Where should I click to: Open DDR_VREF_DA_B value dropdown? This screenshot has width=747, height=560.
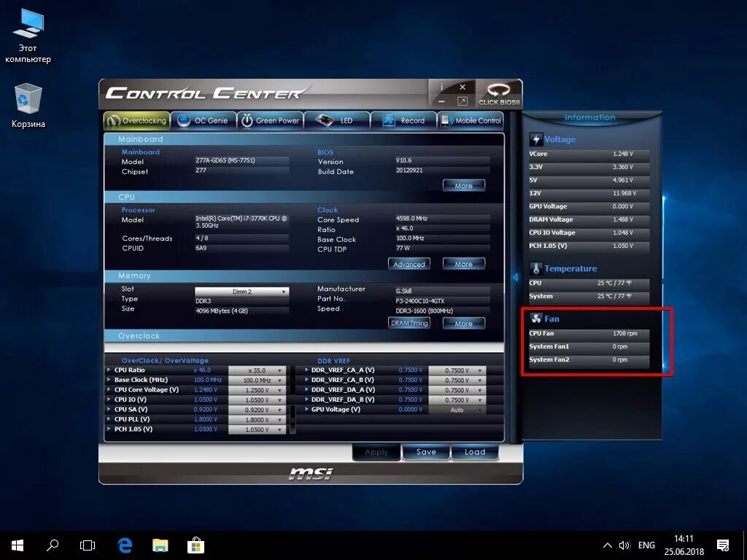click(x=457, y=400)
